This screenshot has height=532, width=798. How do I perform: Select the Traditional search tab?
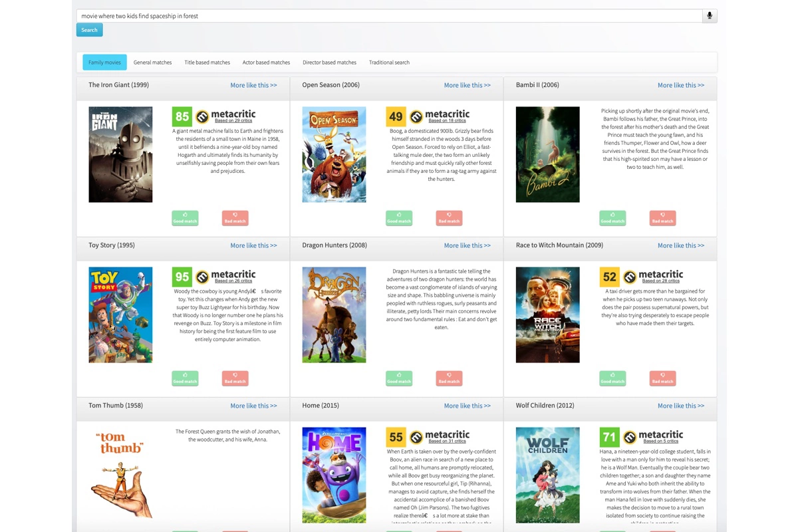tap(389, 63)
